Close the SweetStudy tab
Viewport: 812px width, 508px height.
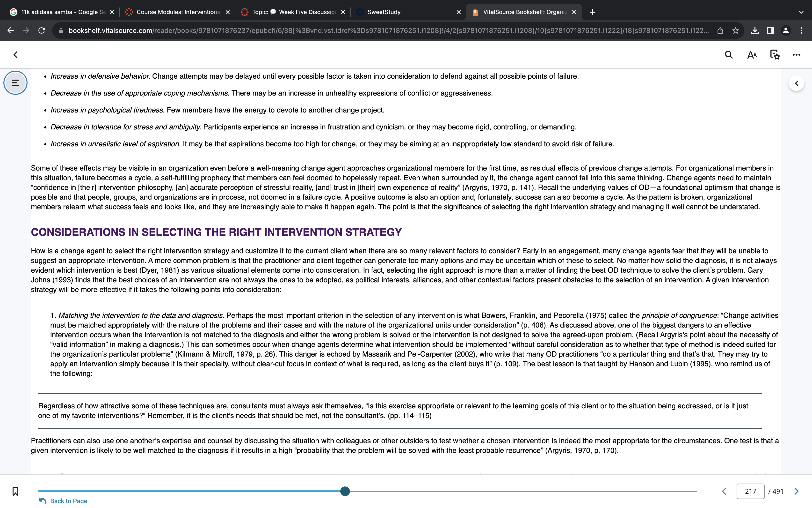tap(459, 12)
